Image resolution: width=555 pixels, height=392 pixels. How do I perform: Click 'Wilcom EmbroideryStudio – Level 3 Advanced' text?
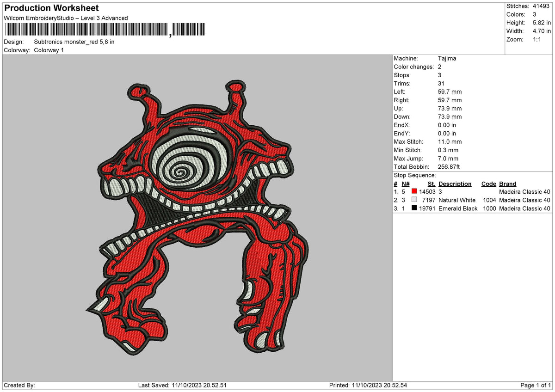(66, 18)
